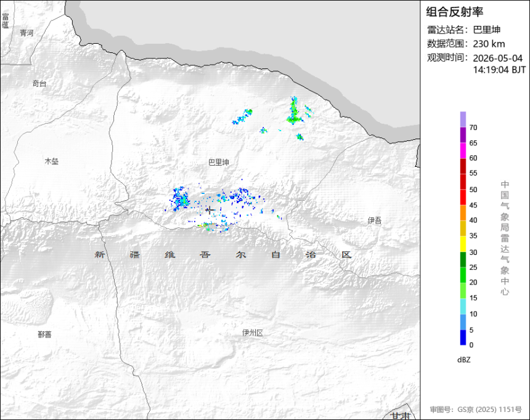
Task: Click the 中国气象局雷达气象中心 vertical text
Action: coord(505,238)
